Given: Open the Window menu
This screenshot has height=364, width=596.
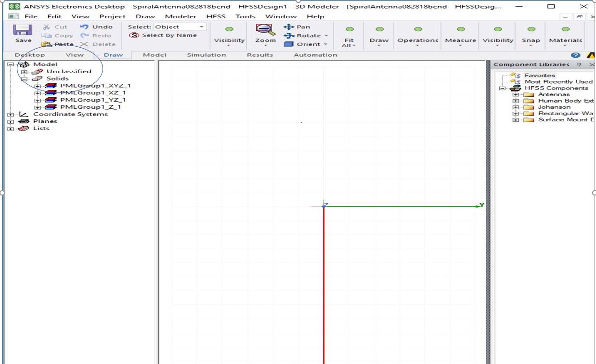Looking at the screenshot, I should pyautogui.click(x=281, y=16).
